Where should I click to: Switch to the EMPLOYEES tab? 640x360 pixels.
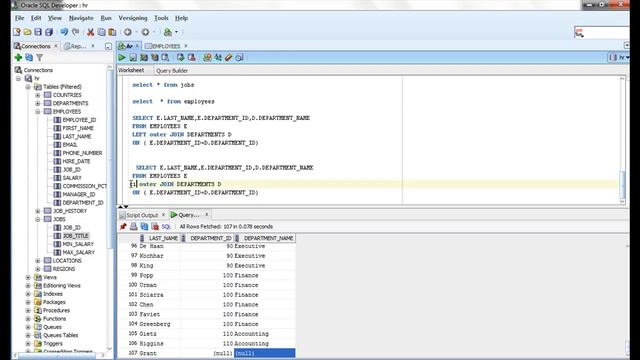pos(166,46)
